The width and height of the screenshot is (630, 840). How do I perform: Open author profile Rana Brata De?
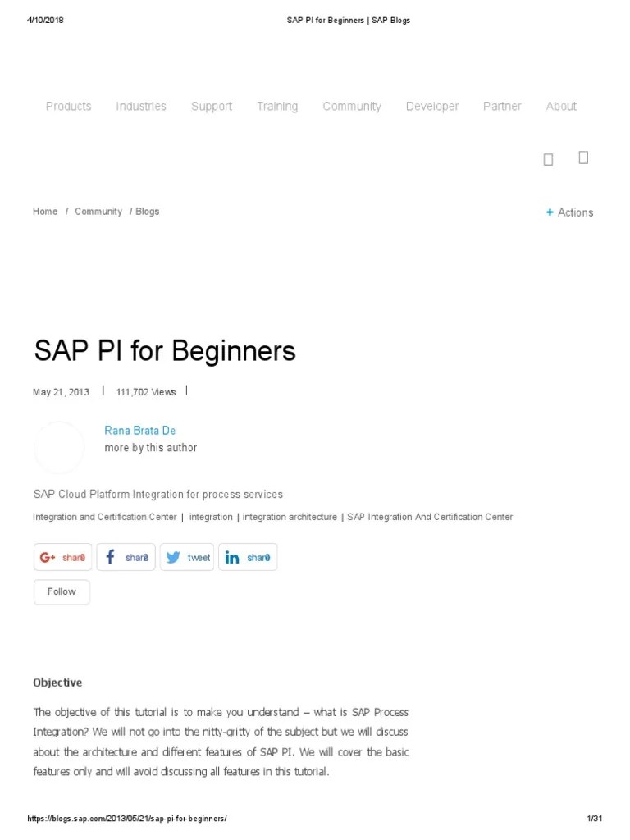[x=139, y=430]
